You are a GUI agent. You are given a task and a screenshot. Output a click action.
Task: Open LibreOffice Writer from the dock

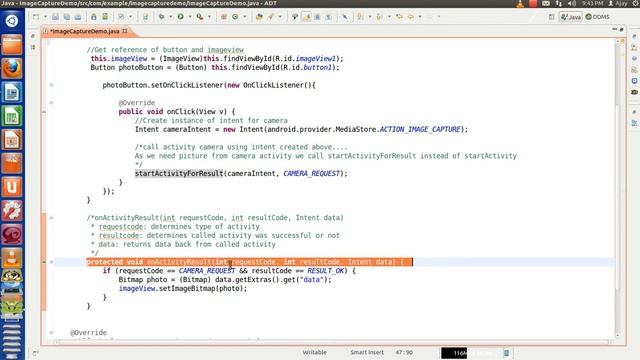click(12, 92)
